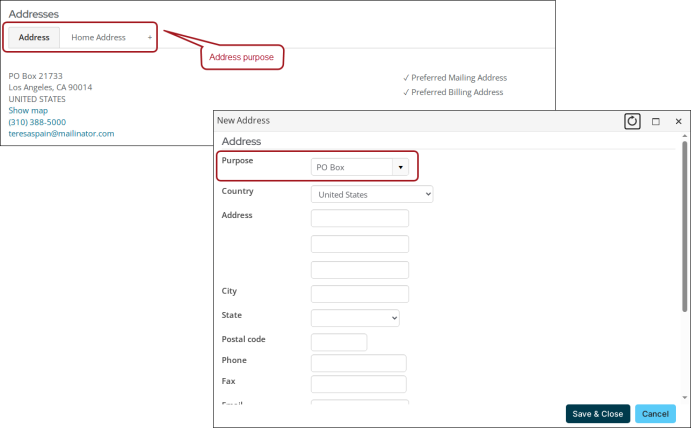Image resolution: width=691 pixels, height=428 pixels.
Task: Select the Address tab
Action: (34, 37)
